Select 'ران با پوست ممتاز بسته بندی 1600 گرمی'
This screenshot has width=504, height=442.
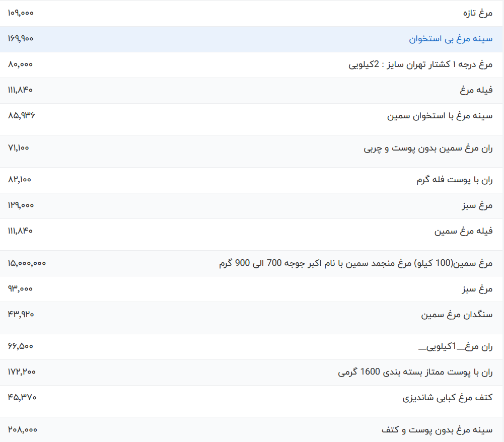tap(415, 372)
